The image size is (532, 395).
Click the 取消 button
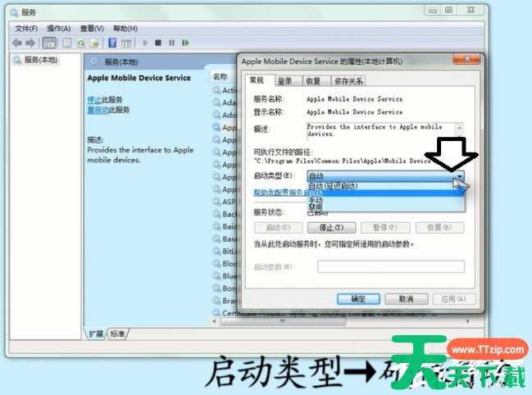click(406, 299)
